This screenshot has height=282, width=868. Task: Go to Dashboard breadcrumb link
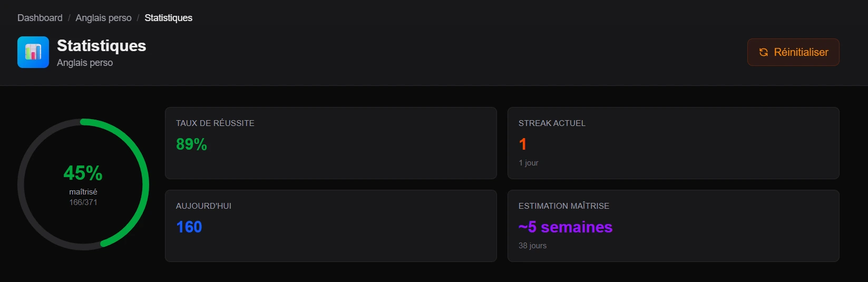(40, 18)
